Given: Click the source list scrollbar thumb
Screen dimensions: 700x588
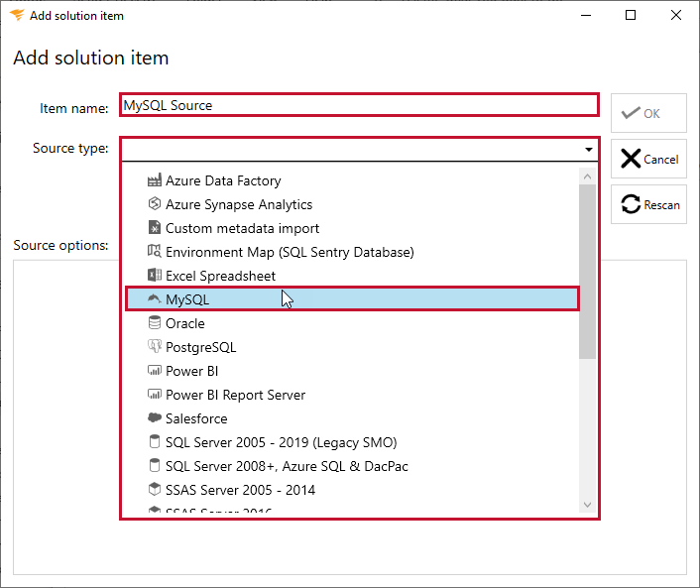Looking at the screenshot, I should pos(588,272).
